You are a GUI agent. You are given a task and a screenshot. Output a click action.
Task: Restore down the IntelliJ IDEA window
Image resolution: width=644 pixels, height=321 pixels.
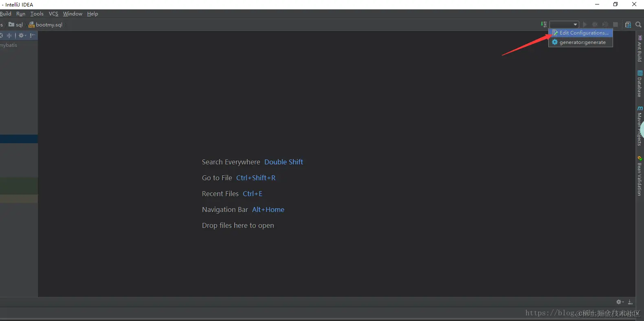(615, 4)
